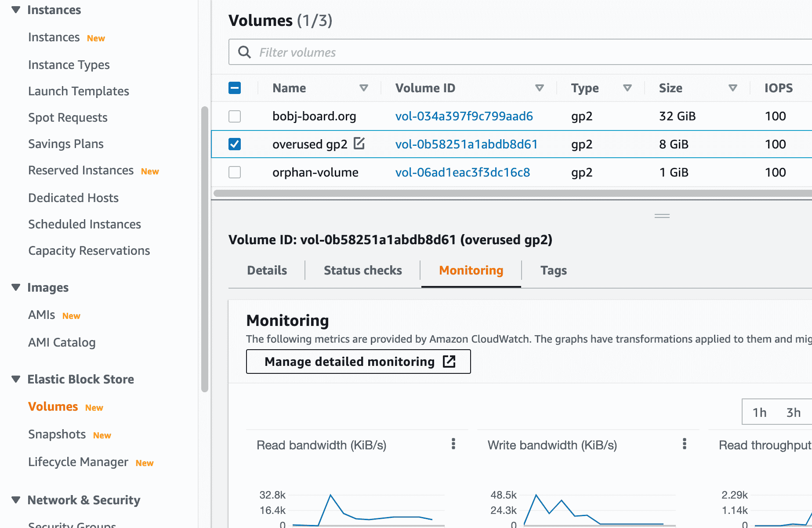Select the 3h time range
812x528 pixels.
coord(794,412)
